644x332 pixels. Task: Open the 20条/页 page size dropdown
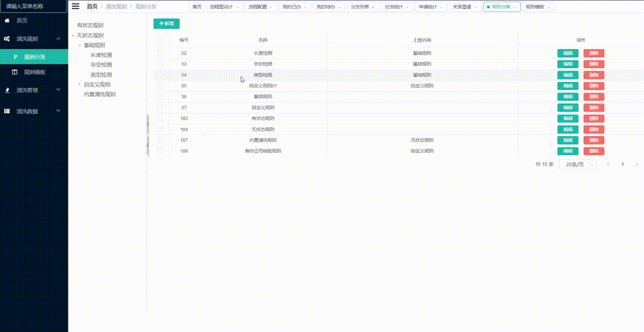[x=577, y=164]
